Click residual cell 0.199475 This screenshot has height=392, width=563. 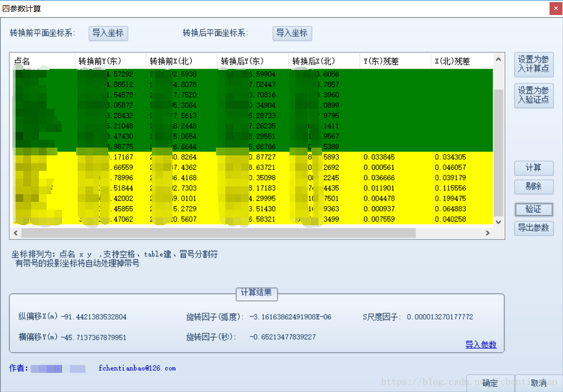coord(450,198)
